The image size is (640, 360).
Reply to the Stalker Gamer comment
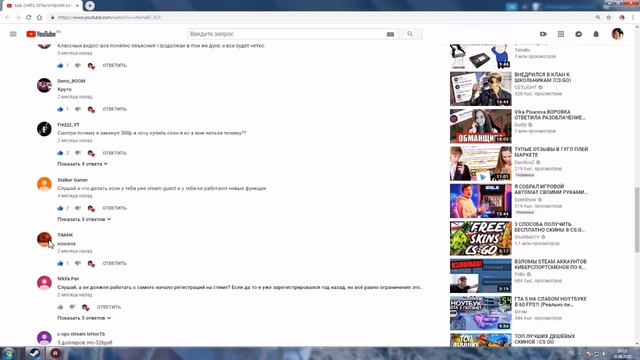[x=114, y=208]
